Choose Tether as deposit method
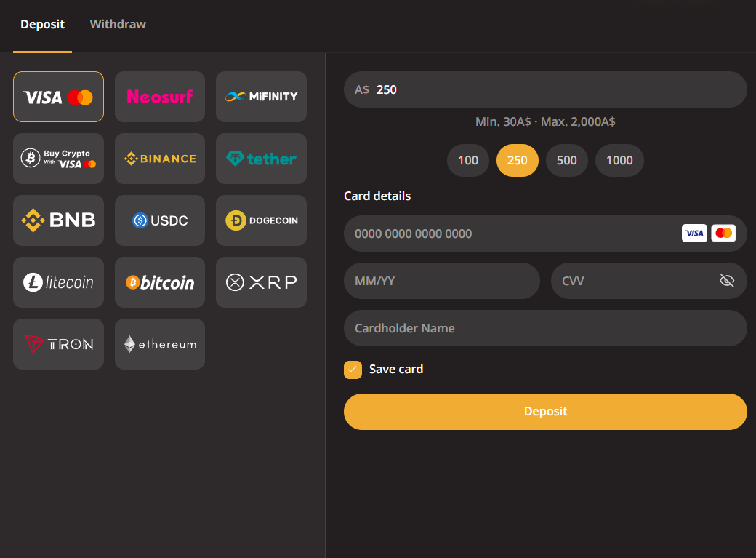Image resolution: width=756 pixels, height=558 pixels. point(261,159)
